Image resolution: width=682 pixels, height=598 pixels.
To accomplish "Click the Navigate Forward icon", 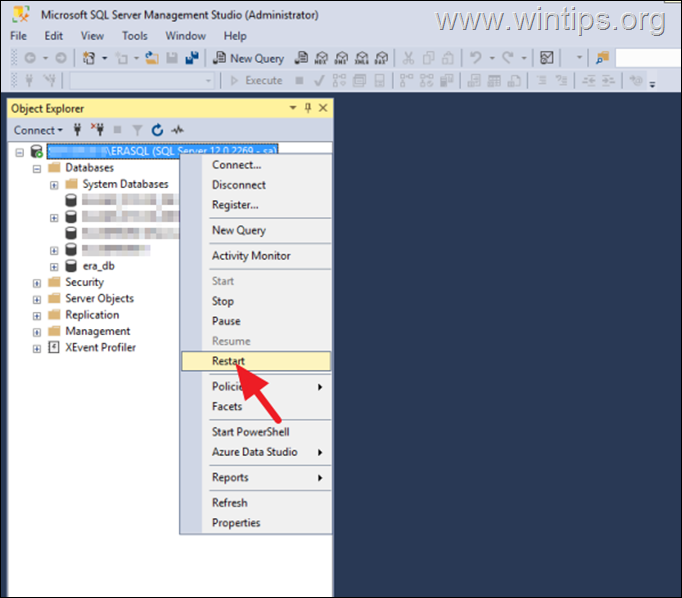I will click(61, 58).
